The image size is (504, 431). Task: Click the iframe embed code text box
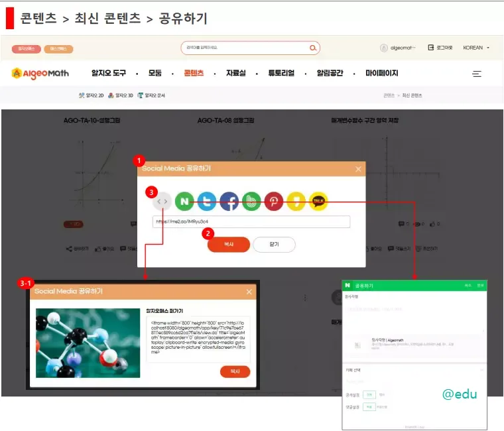tap(198, 339)
